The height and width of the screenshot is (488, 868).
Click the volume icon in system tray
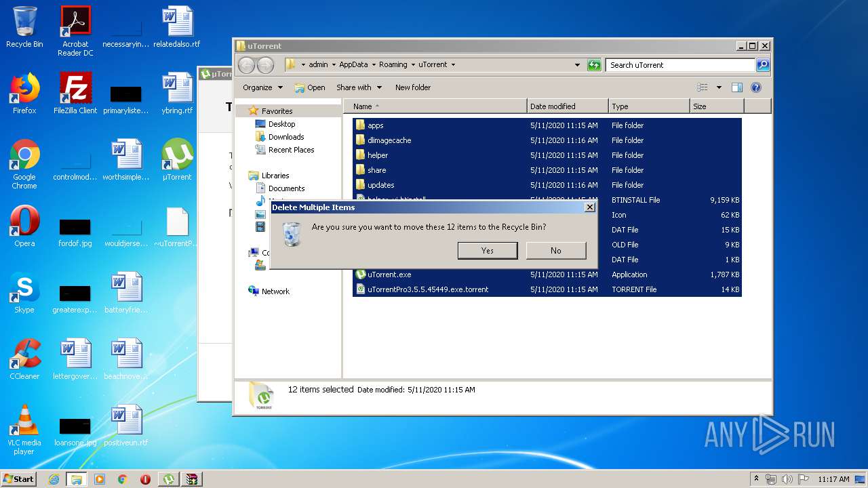(x=787, y=479)
